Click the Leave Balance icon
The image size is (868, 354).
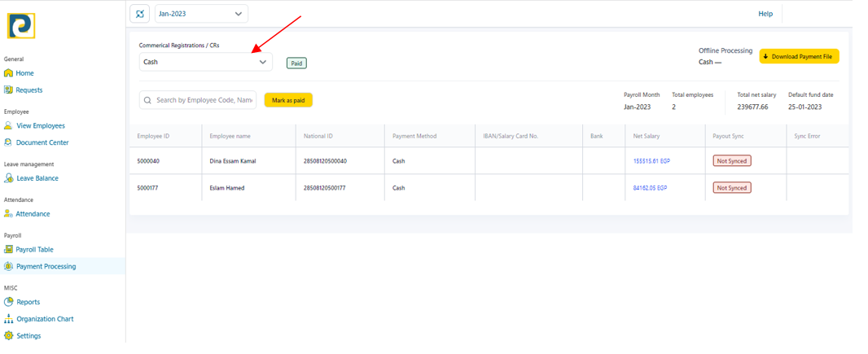tap(8, 178)
